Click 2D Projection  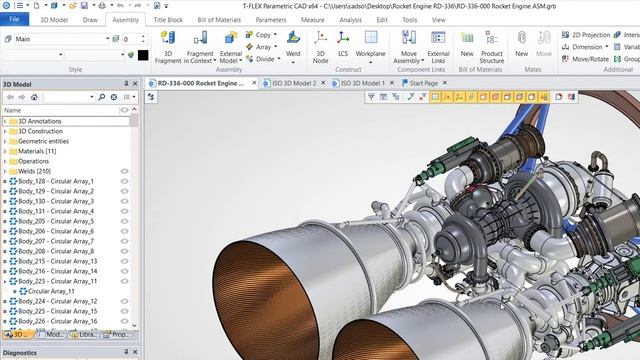pos(586,35)
